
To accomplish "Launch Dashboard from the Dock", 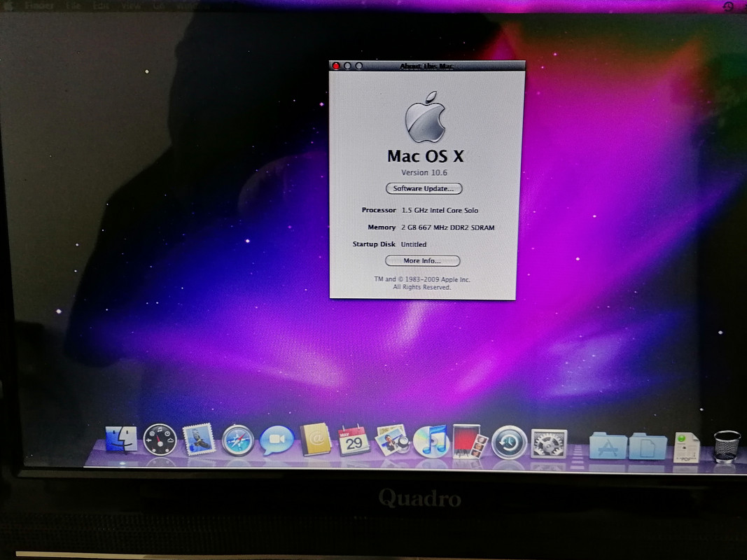I will (160, 440).
